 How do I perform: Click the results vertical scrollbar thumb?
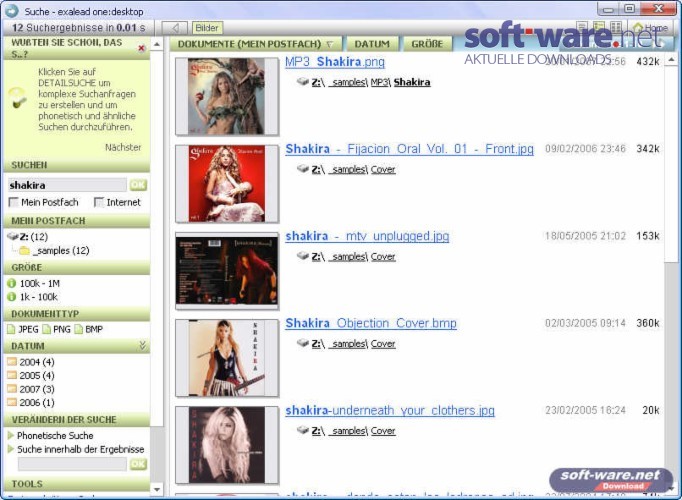coord(671,164)
